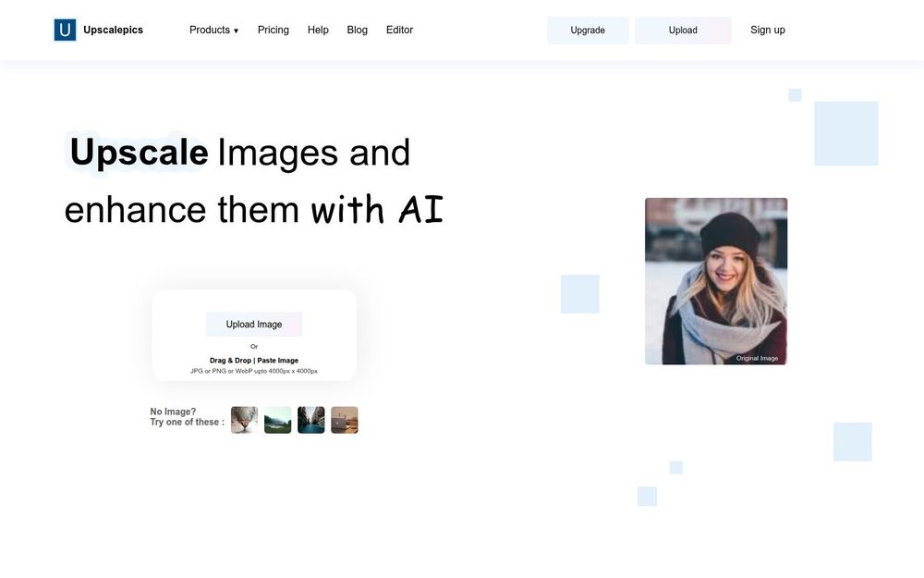Click the JPG or PNG size requirement text
This screenshot has width=924, height=578.
[254, 370]
